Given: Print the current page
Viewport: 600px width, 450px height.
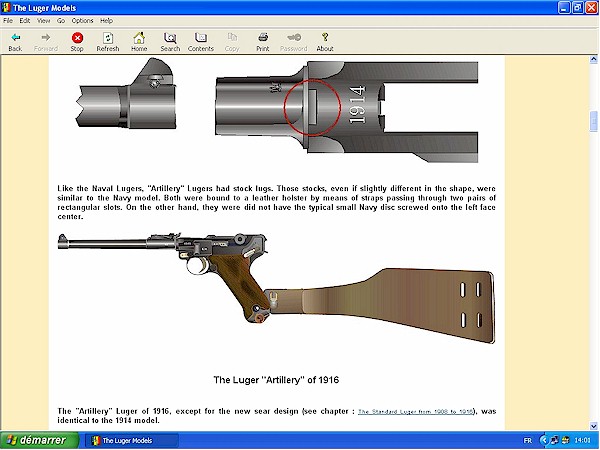Looking at the screenshot, I should [x=263, y=42].
